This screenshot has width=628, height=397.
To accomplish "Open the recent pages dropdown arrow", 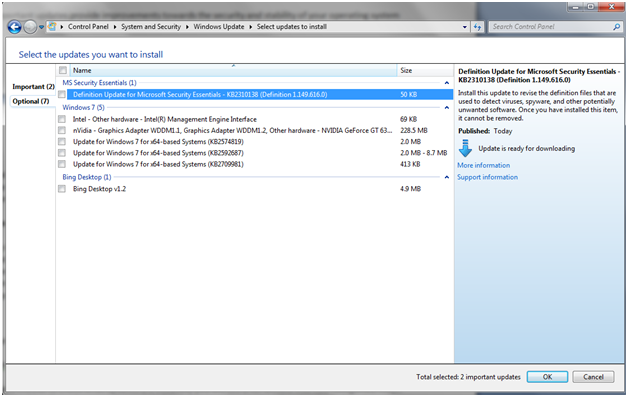I will point(41,27).
